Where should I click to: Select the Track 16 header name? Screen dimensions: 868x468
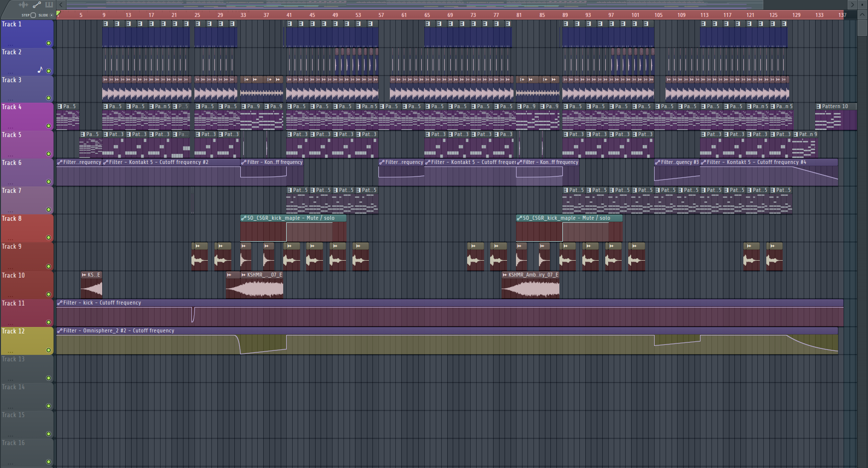point(13,443)
